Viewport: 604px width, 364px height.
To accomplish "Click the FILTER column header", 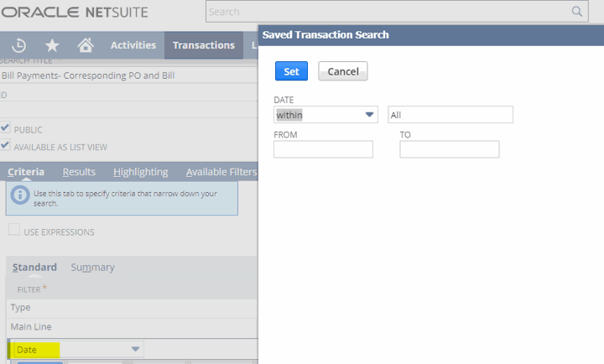I will (32, 289).
